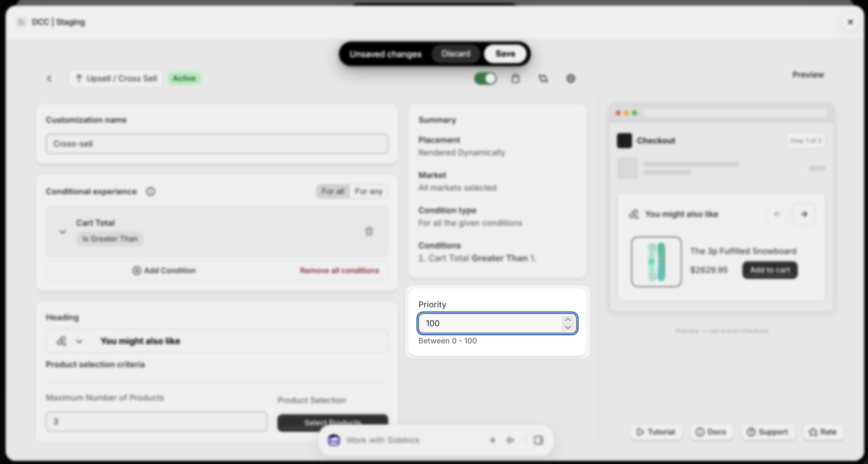Discard the unsaved changes
The height and width of the screenshot is (464, 868).
pos(456,54)
